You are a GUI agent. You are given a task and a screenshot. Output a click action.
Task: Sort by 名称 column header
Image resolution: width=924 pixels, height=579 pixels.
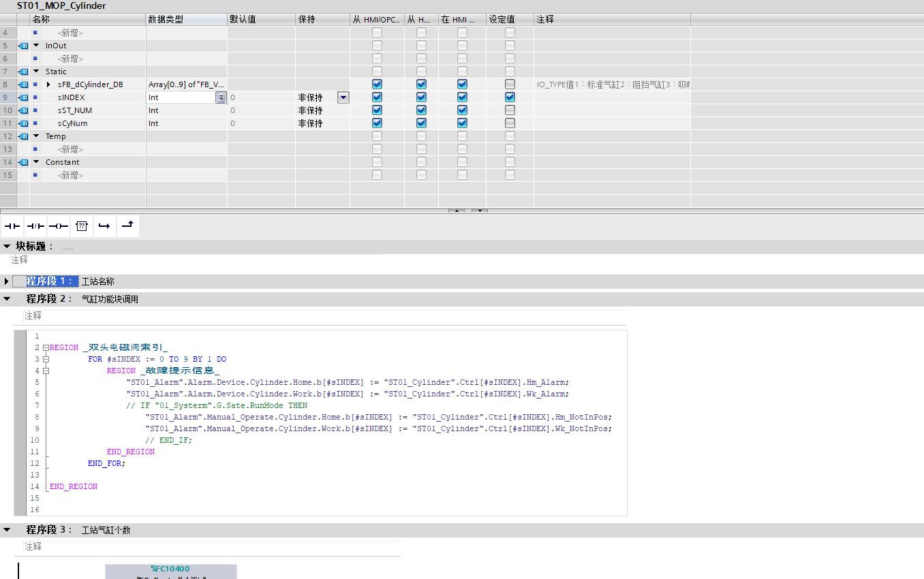pyautogui.click(x=87, y=20)
